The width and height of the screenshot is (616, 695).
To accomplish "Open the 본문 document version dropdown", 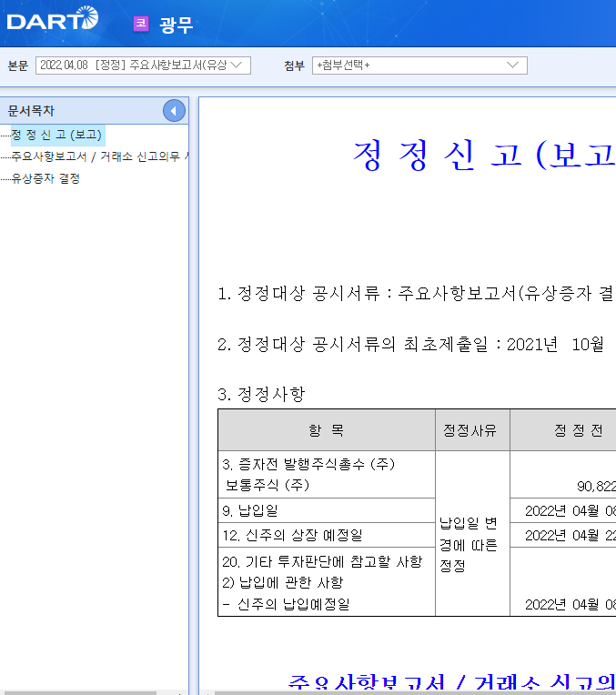I will (143, 65).
